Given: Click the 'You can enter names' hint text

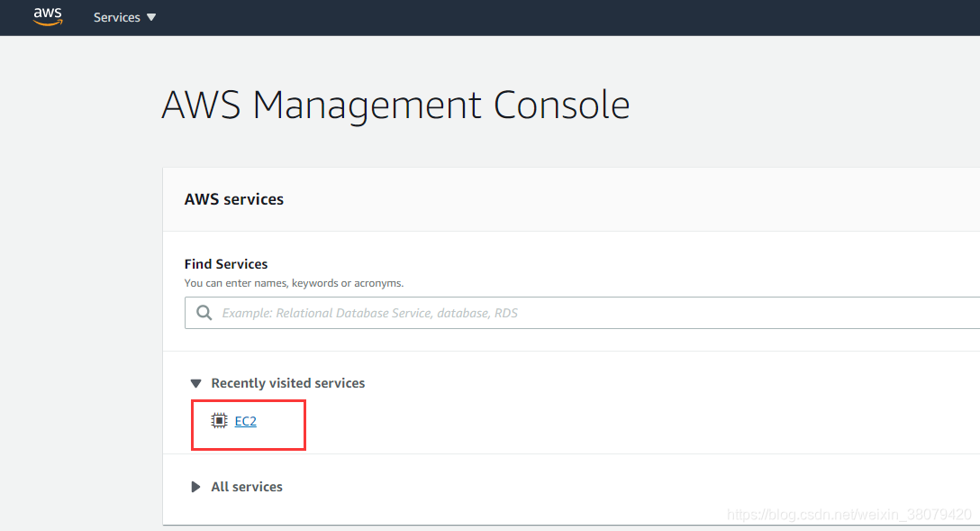Looking at the screenshot, I should coord(294,283).
